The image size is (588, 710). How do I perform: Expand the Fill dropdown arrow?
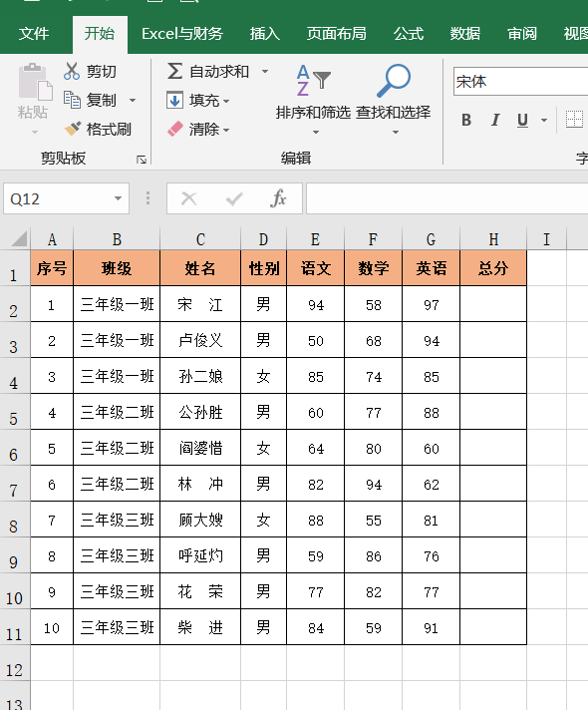pyautogui.click(x=226, y=101)
